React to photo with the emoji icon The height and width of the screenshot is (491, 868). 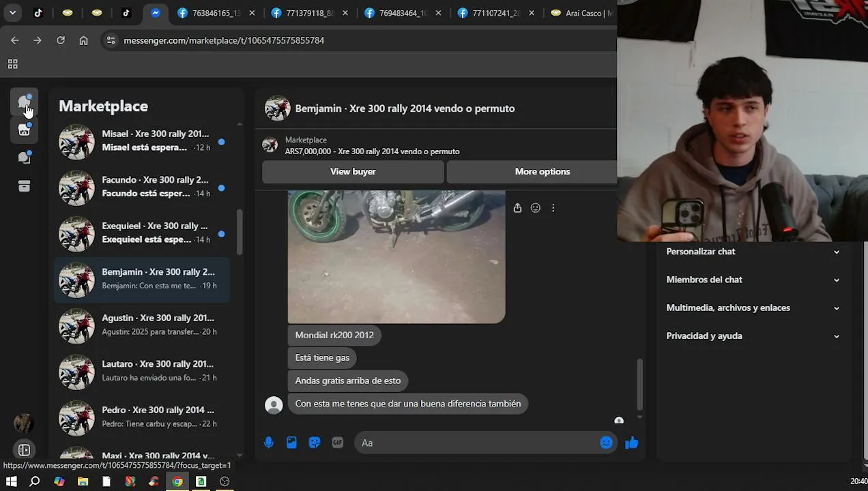point(535,208)
